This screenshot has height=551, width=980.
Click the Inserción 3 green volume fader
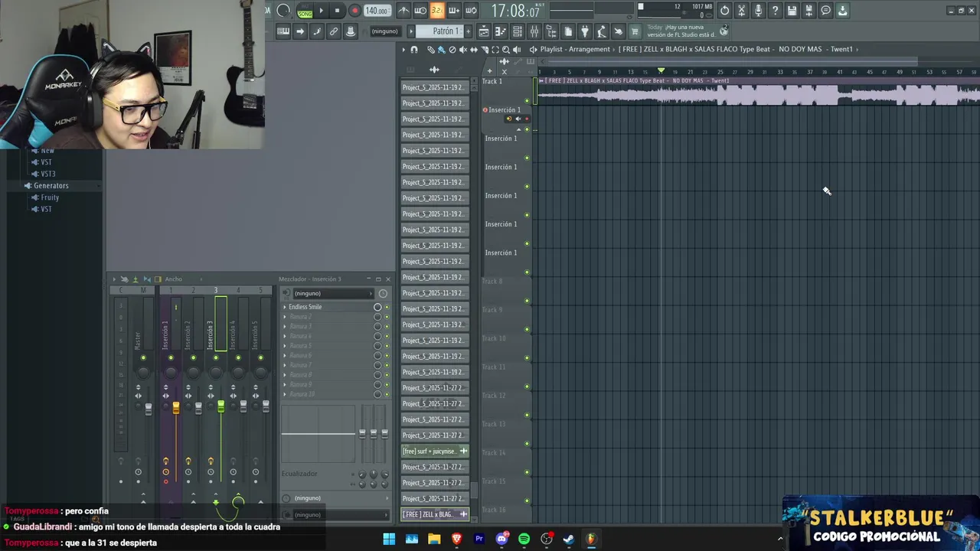(x=221, y=406)
